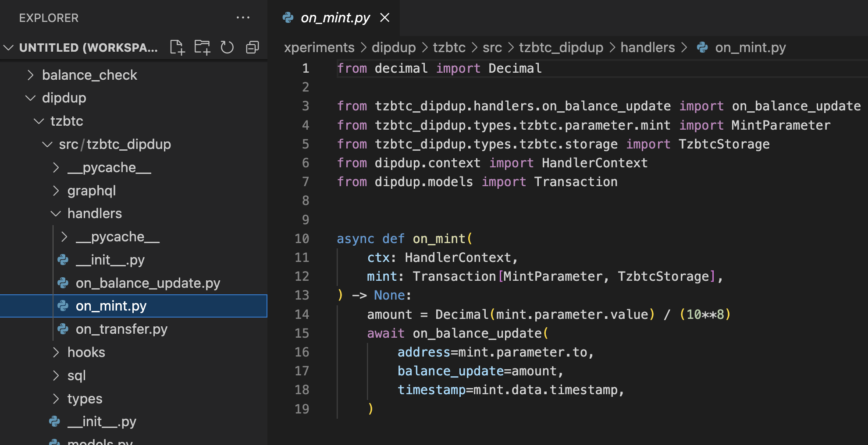Expand the types folder
The width and height of the screenshot is (868, 445).
(x=56, y=399)
